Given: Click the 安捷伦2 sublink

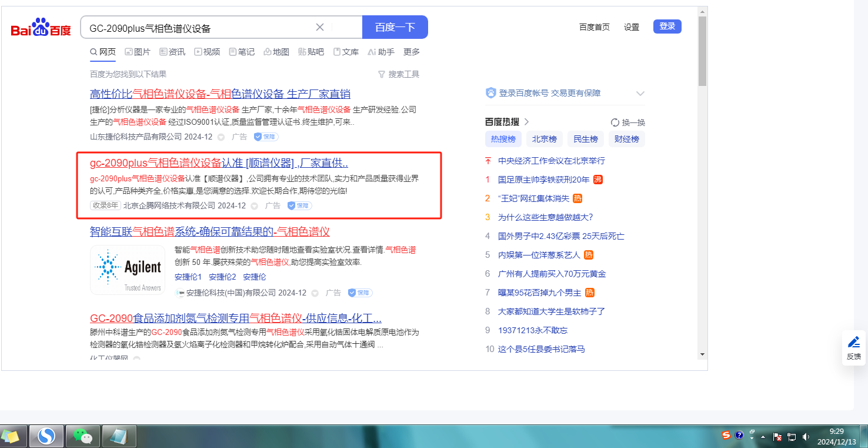Looking at the screenshot, I should 222,277.
